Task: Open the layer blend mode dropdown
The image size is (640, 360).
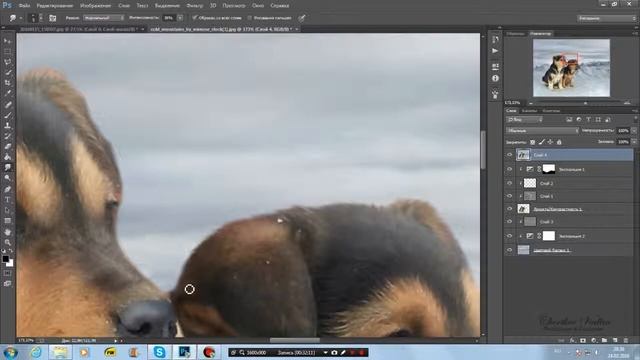Action: [542, 131]
